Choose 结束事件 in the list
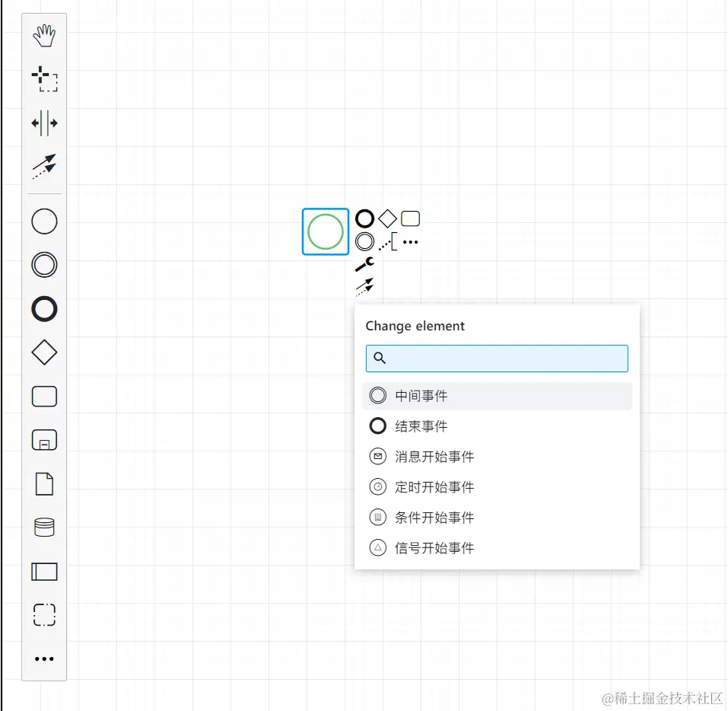 coord(497,426)
